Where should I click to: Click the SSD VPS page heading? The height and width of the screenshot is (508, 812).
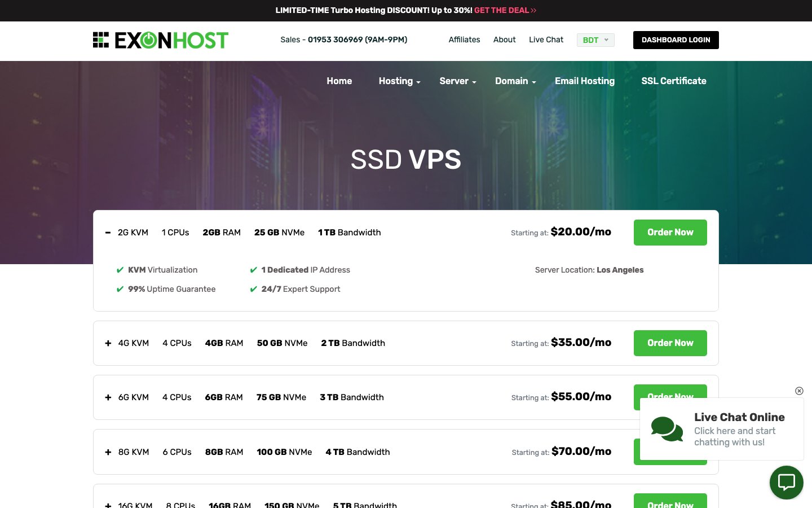click(406, 159)
